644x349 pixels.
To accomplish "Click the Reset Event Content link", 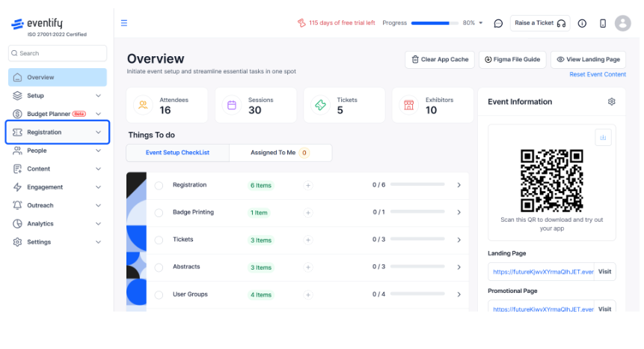I will coord(598,74).
